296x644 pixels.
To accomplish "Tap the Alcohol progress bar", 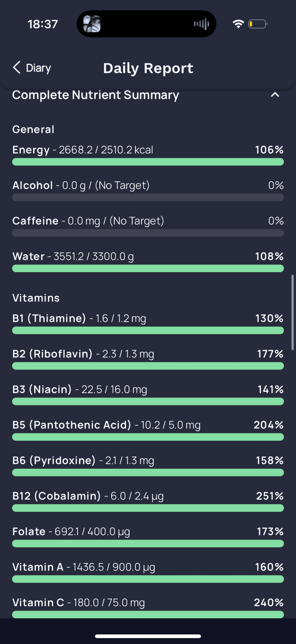I will 148,197.
